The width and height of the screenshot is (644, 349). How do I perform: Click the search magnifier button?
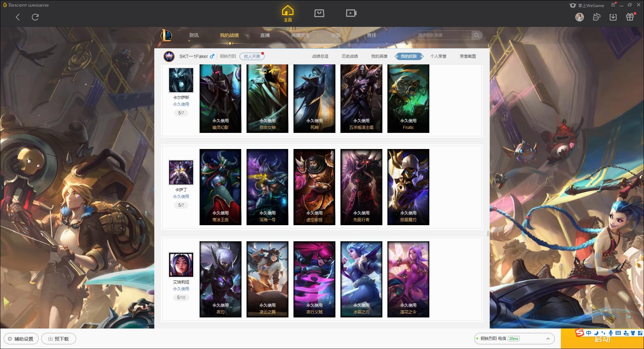pos(477,35)
